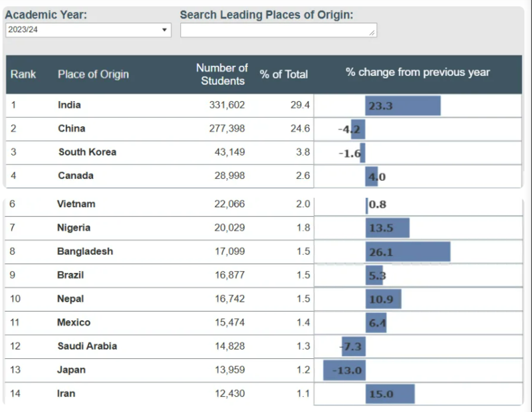Click Saudi Arabia's -7.3 change bar

point(353,346)
